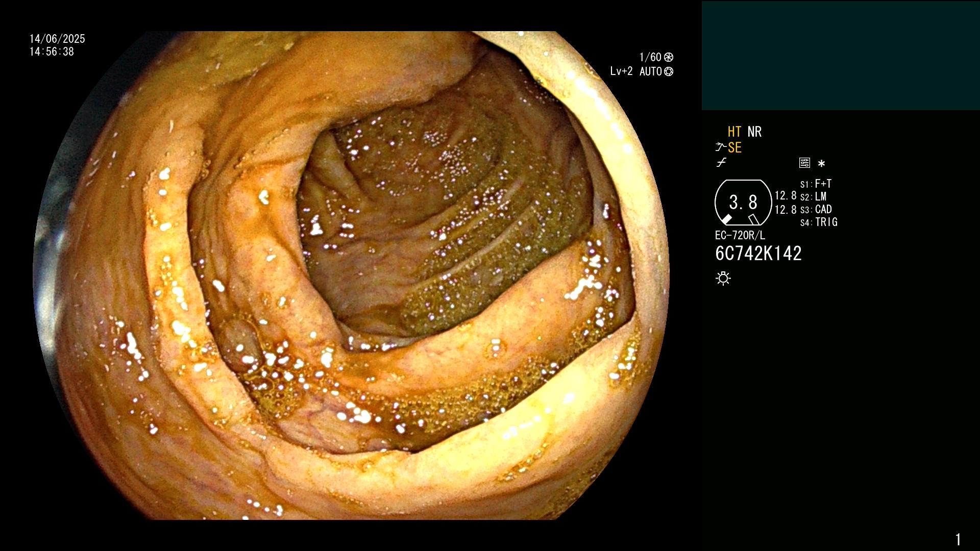This screenshot has height=551, width=980.
Task: Click the upper 12.8 value
Action: (786, 195)
